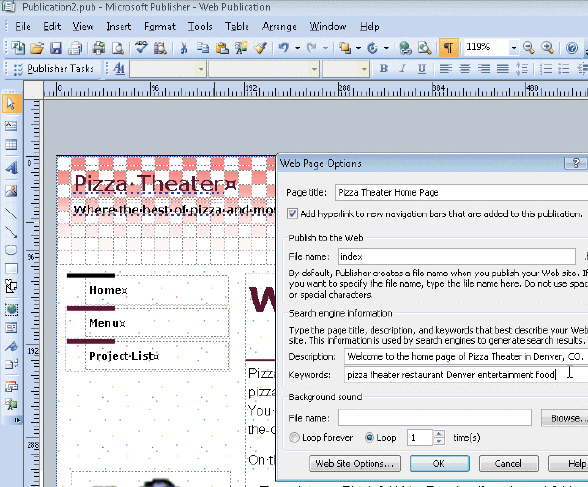Click the Web Site Options button
Viewport: 588px width, 487px height.
(x=355, y=464)
